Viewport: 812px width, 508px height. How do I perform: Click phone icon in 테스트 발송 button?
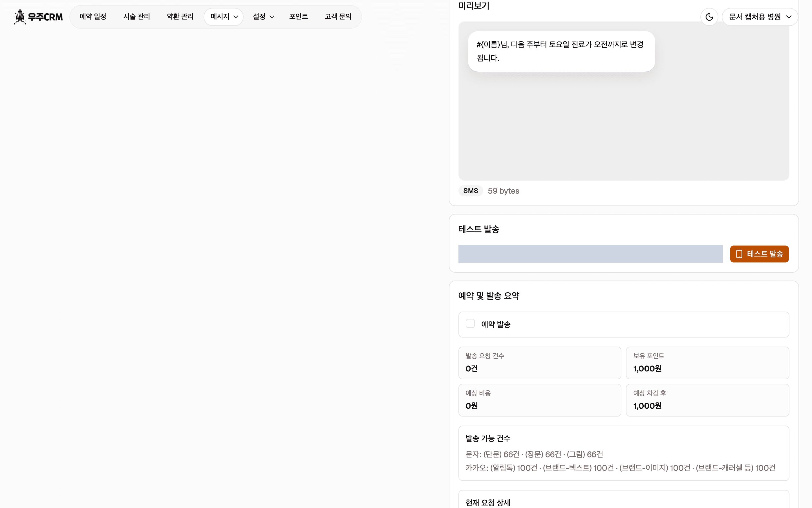[x=739, y=254]
